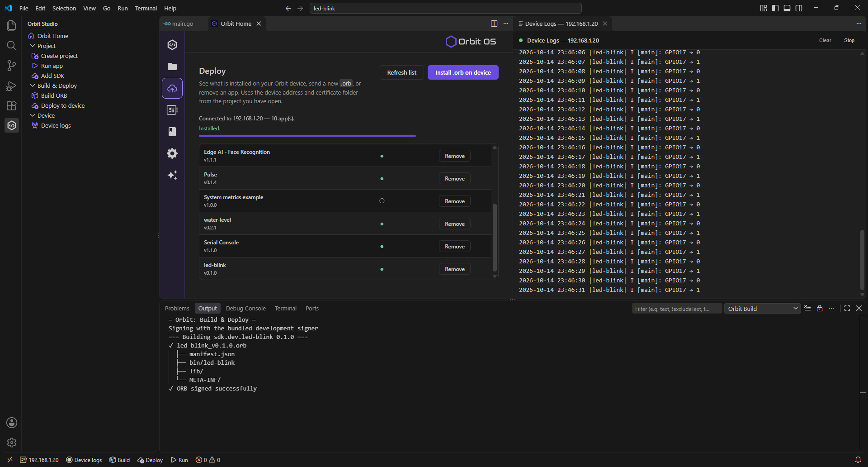Open the sparkle AI icon in Orbit sidebar
The width and height of the screenshot is (868, 467).
[x=172, y=175]
